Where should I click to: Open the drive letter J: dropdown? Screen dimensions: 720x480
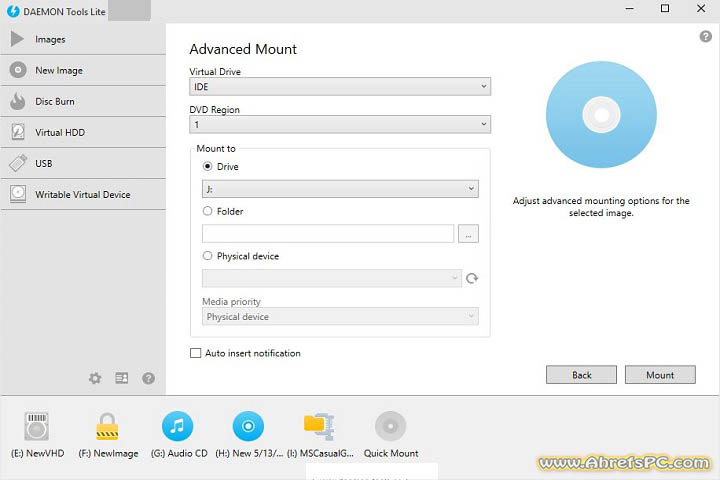[340, 189]
